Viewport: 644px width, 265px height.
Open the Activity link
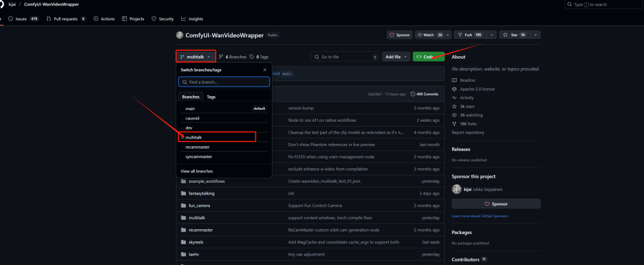[463, 98]
